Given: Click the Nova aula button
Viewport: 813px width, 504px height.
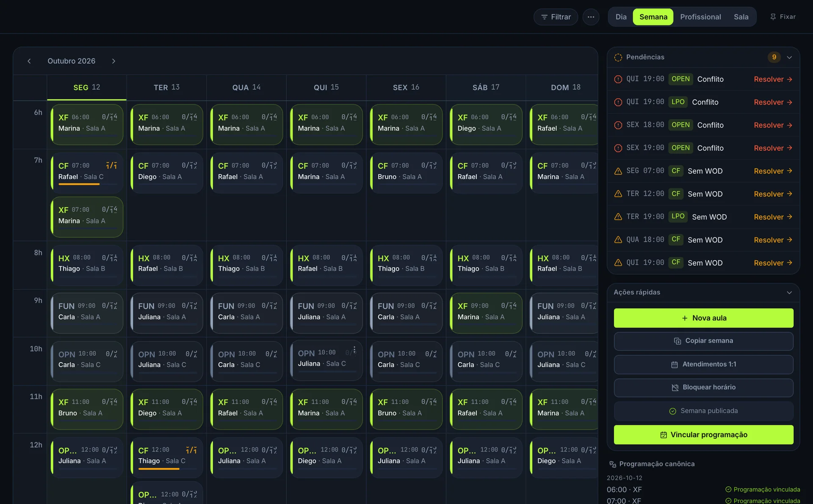Looking at the screenshot, I should pyautogui.click(x=703, y=318).
